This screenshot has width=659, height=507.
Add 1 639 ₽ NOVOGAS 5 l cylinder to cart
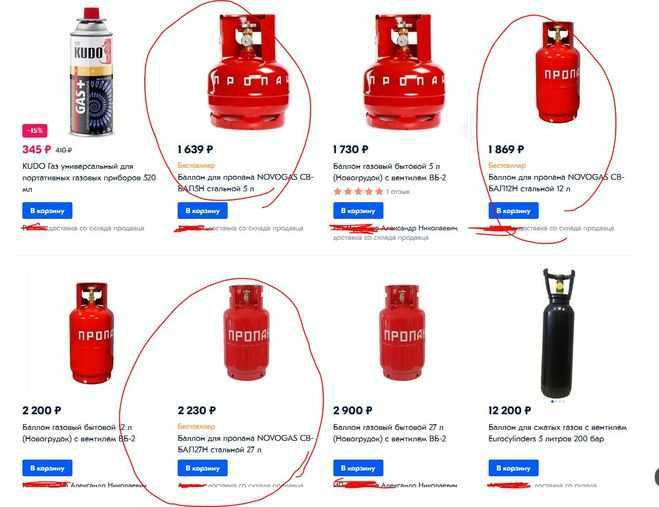pos(203,211)
